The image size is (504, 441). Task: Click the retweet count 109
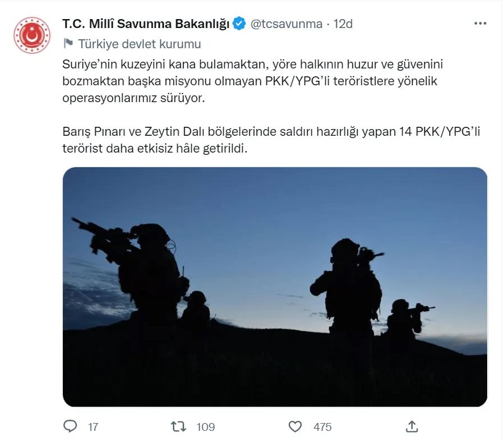tap(205, 427)
